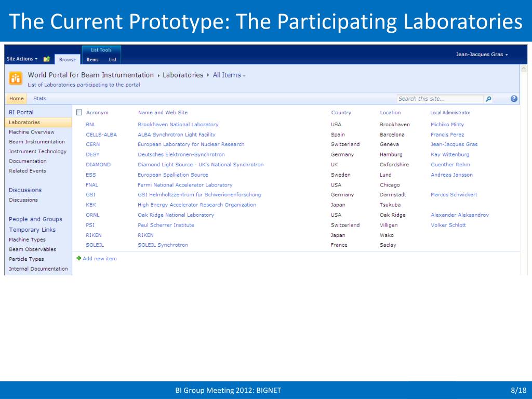Open European Laboratory for Nuclear Research link
The width and height of the screenshot is (532, 399).
point(191,144)
